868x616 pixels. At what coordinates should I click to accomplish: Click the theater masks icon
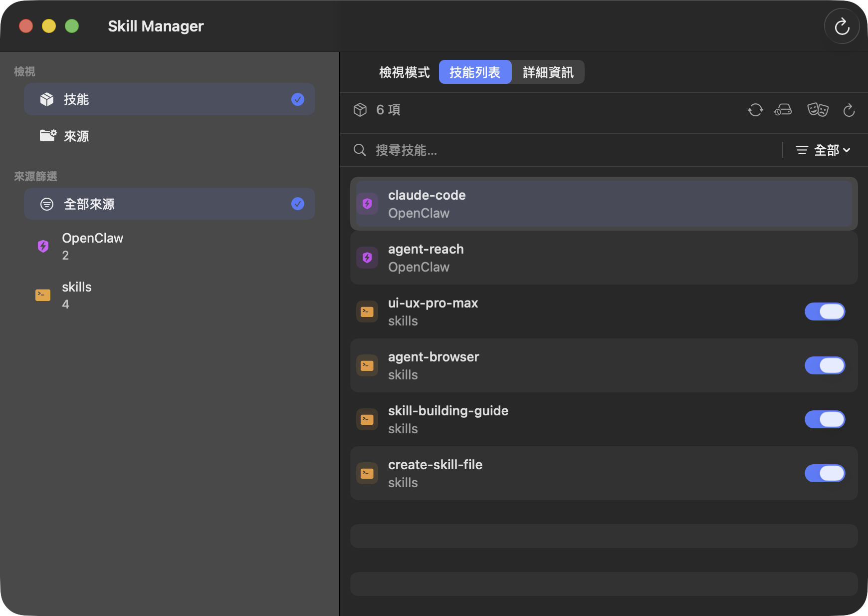point(818,110)
